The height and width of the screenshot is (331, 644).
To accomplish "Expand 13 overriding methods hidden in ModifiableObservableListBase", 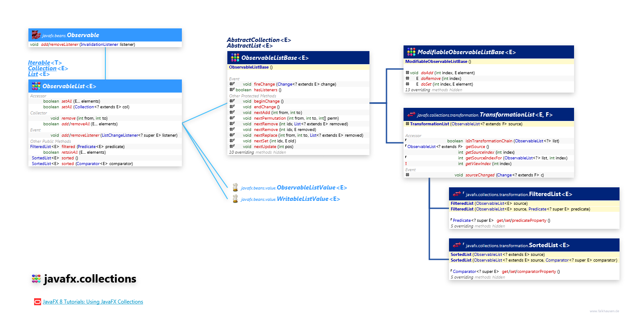I will coord(433,90).
